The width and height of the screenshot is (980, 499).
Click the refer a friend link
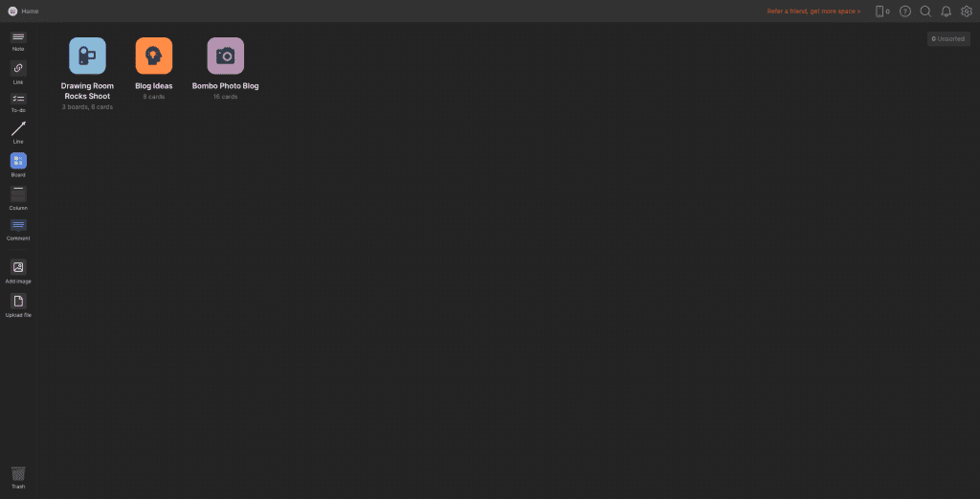click(813, 11)
